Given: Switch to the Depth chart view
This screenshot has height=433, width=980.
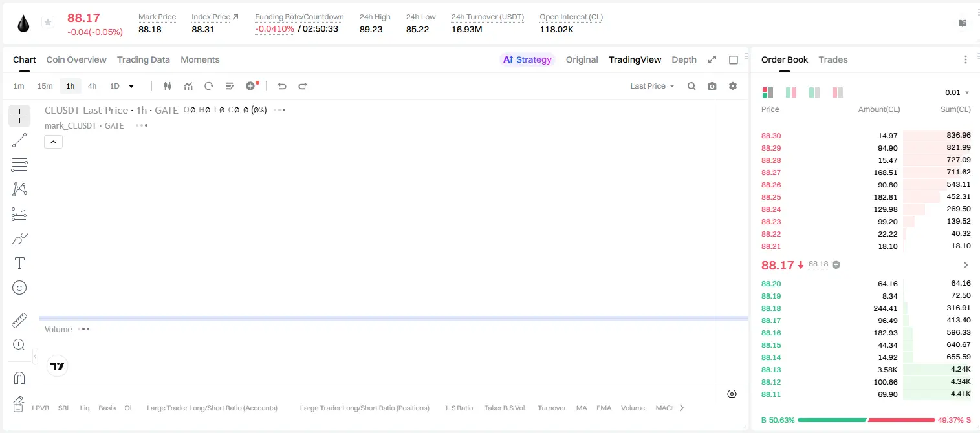Looking at the screenshot, I should [684, 59].
